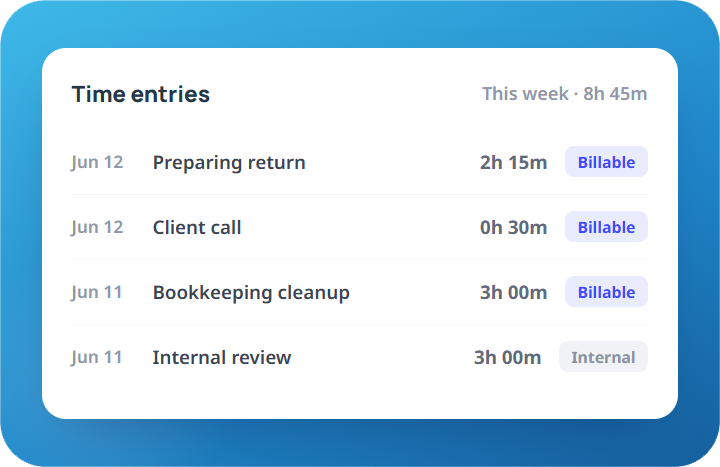The height and width of the screenshot is (467, 720).
Task: Click the Billable tag on Client call
Action: (x=606, y=227)
